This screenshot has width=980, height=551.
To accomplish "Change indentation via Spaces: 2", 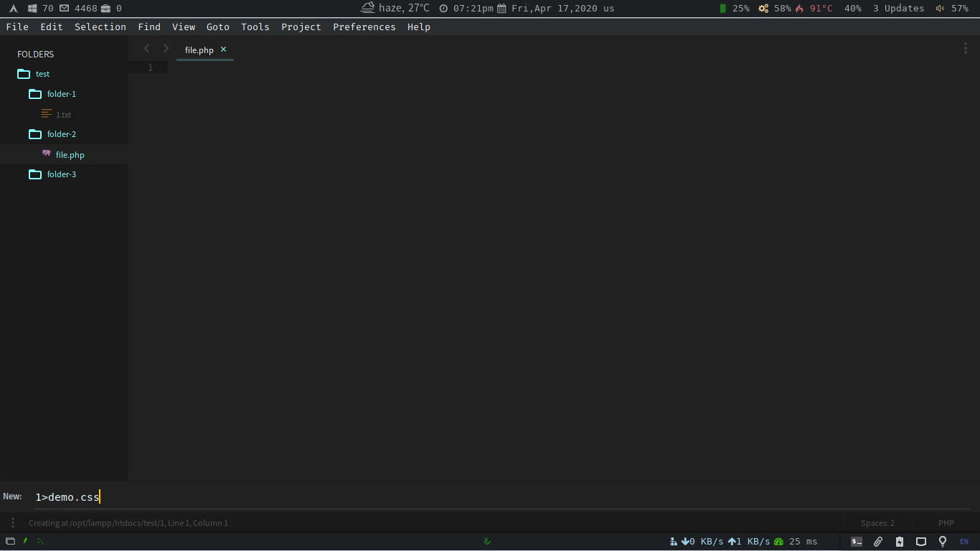I will (x=877, y=523).
